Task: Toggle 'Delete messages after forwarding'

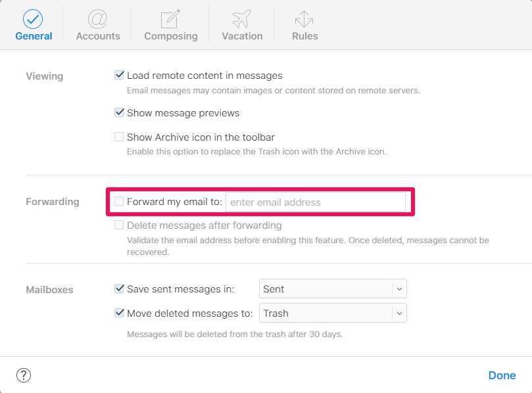Action: coord(119,225)
